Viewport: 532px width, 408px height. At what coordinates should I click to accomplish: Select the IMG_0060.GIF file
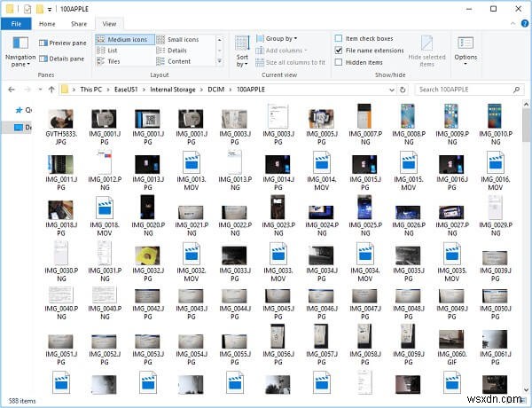click(x=452, y=347)
